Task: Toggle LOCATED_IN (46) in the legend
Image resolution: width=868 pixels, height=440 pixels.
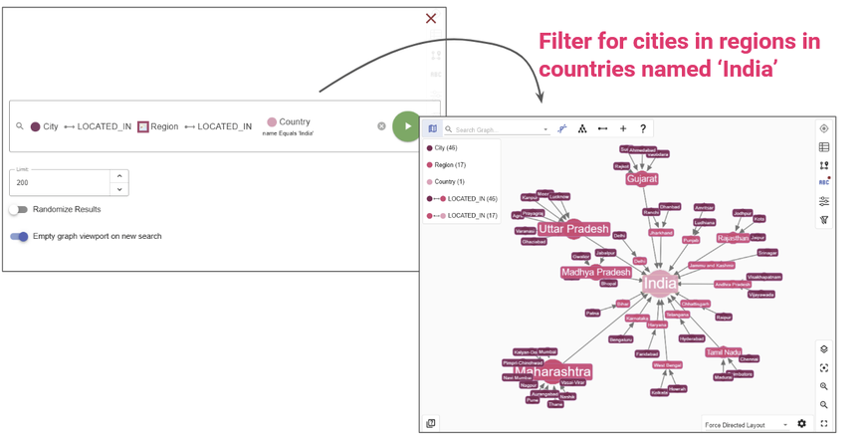Action: [x=462, y=199]
